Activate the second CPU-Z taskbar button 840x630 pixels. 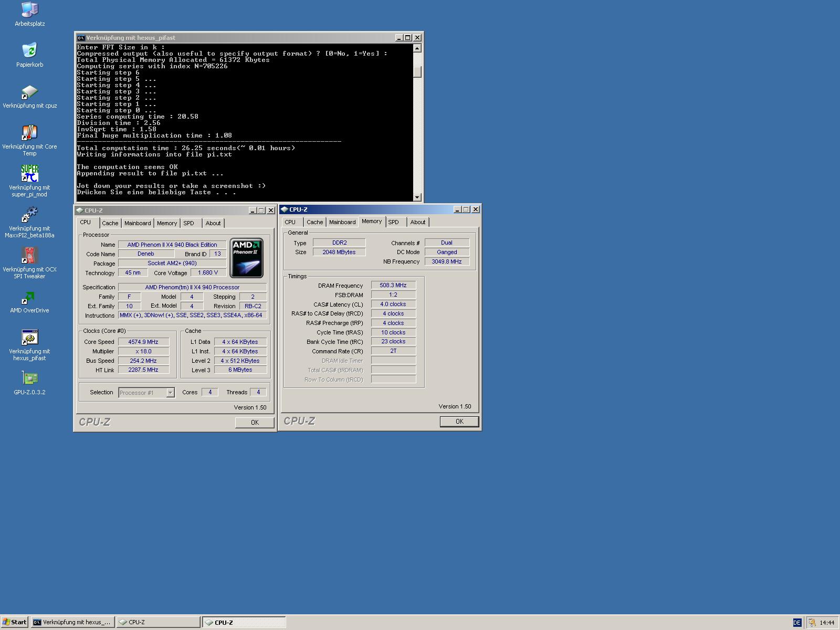pyautogui.click(x=244, y=622)
